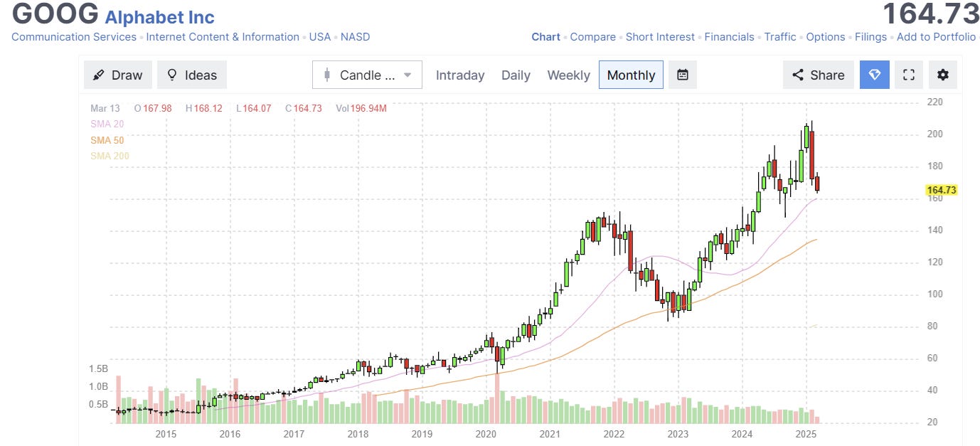Open the Traffic page
Screen dimensions: 980x446
780,37
